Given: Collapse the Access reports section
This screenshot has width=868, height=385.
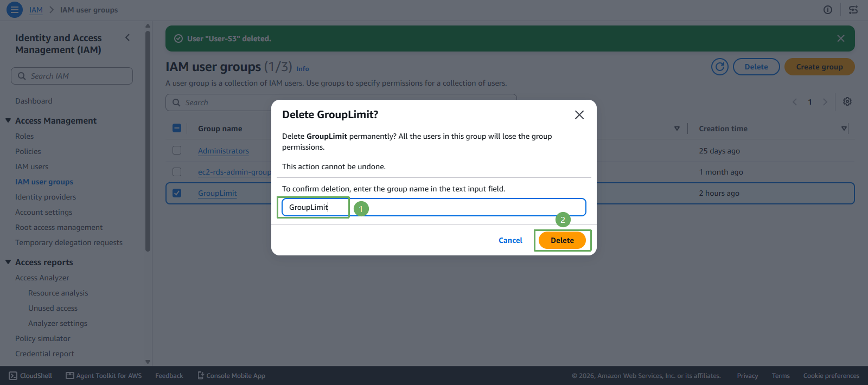Looking at the screenshot, I should [x=8, y=262].
